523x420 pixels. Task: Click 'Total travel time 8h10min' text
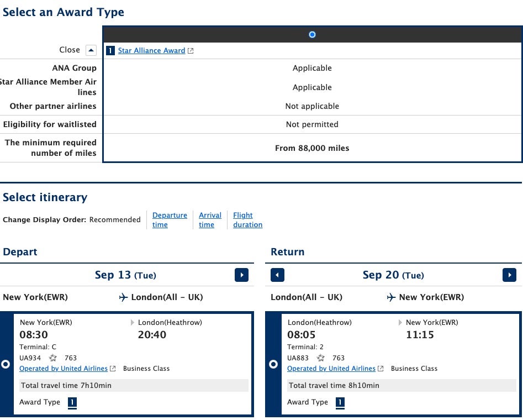click(x=334, y=385)
